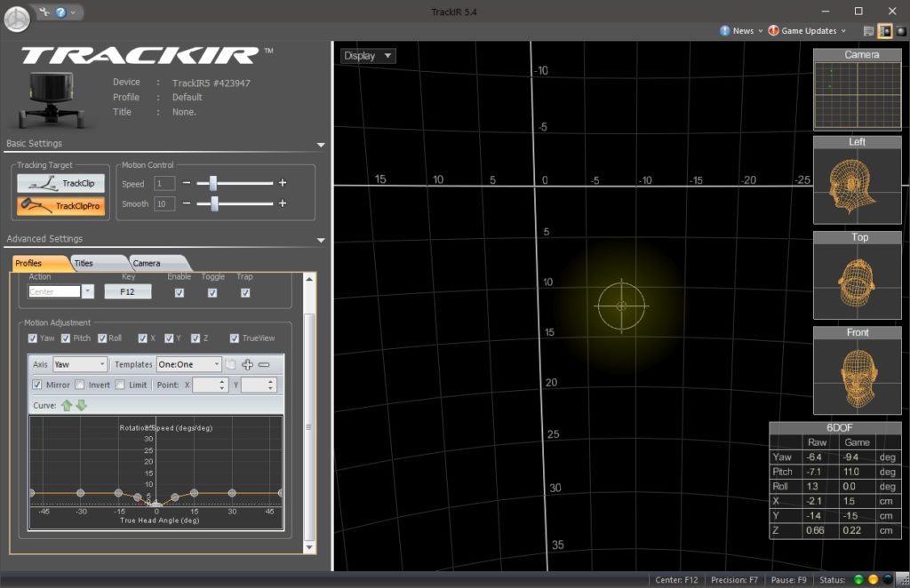Select the highlighted split layout view icon
The width and height of the screenshot is (910, 588).
[x=884, y=31]
